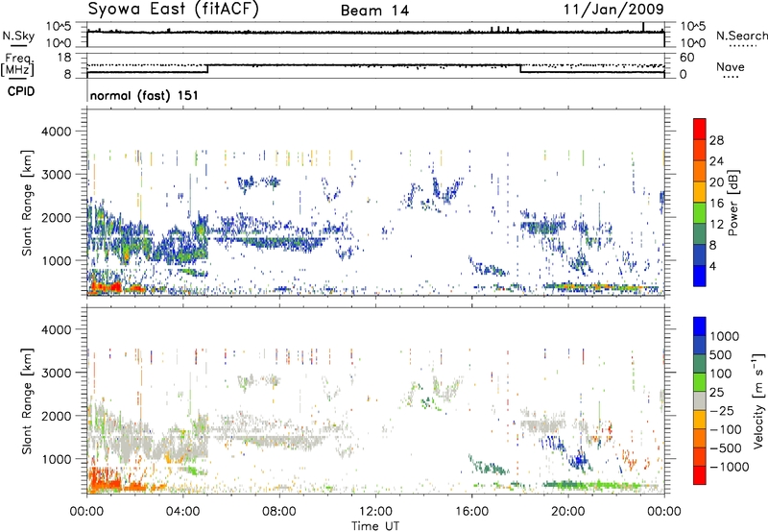Image resolution: width=768 pixels, height=532 pixels.
Task: Click the 'N.Search' legend label
Action: 741,36
